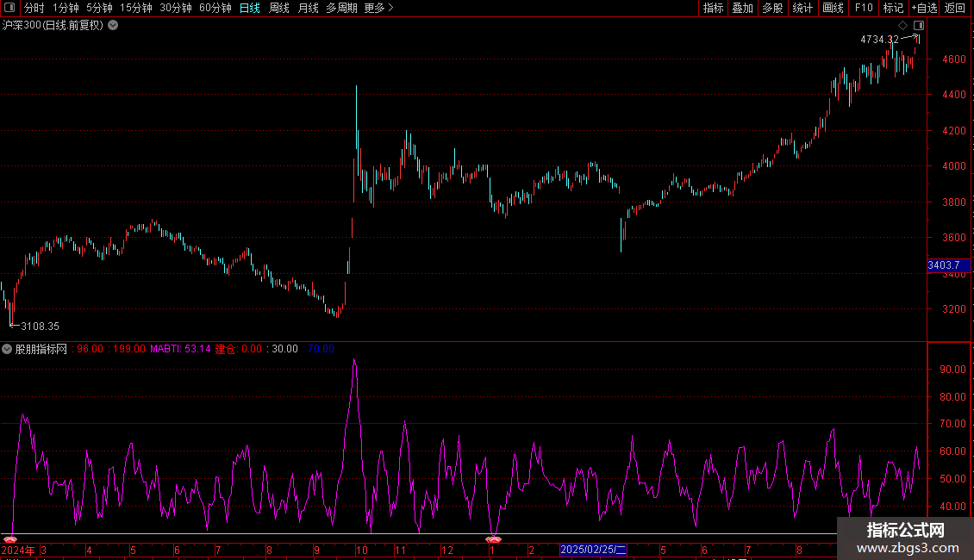This screenshot has height=560, width=974.
Task: Click the red signal marker near month 1
Action: (493, 539)
